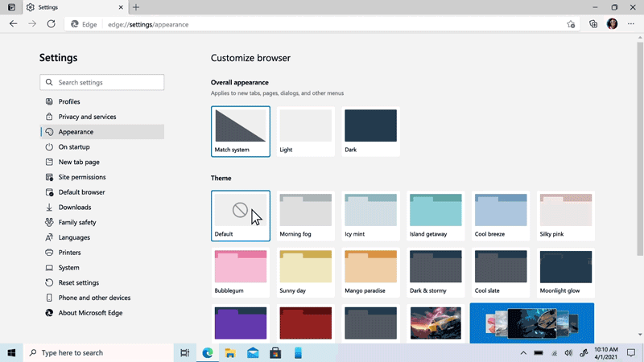Click the Refresh page icon

coord(51,24)
